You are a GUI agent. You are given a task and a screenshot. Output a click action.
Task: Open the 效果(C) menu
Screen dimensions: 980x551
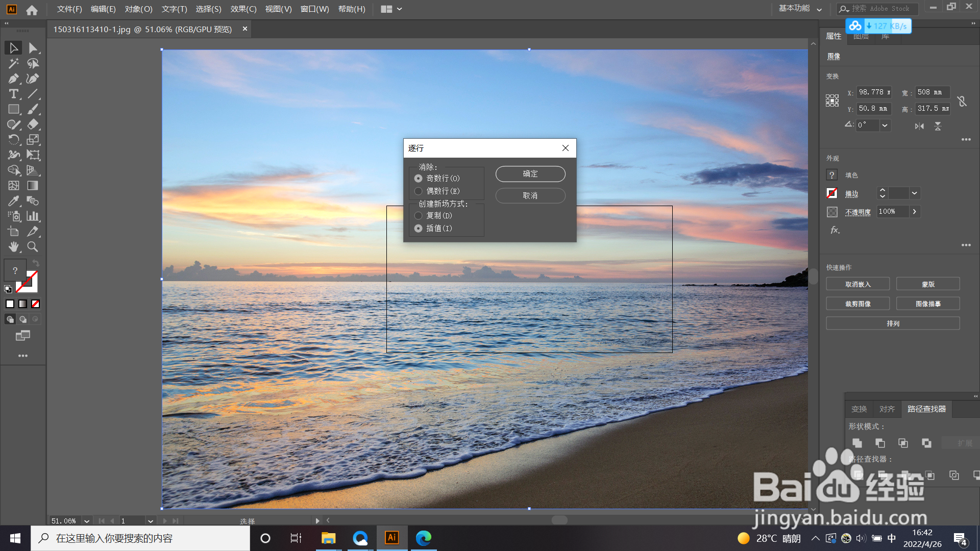243,9
